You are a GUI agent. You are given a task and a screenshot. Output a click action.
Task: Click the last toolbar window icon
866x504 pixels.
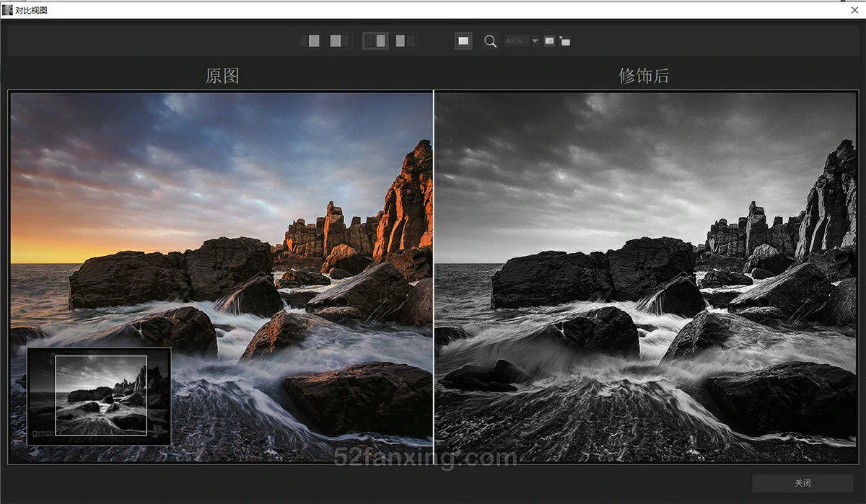(x=565, y=41)
